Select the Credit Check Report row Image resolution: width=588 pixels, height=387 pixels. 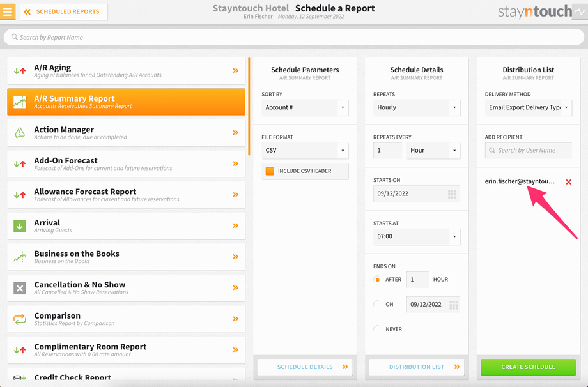coord(126,375)
